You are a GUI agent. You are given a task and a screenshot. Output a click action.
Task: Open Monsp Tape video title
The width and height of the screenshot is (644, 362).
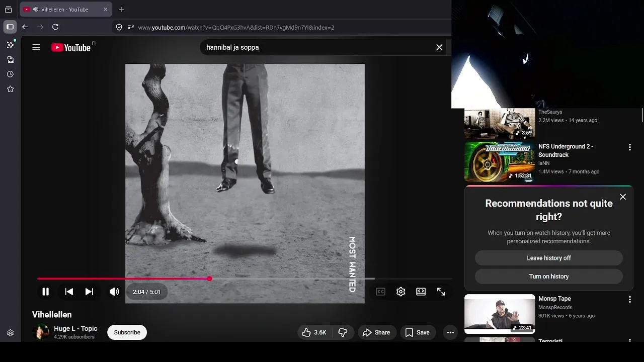[554, 299]
